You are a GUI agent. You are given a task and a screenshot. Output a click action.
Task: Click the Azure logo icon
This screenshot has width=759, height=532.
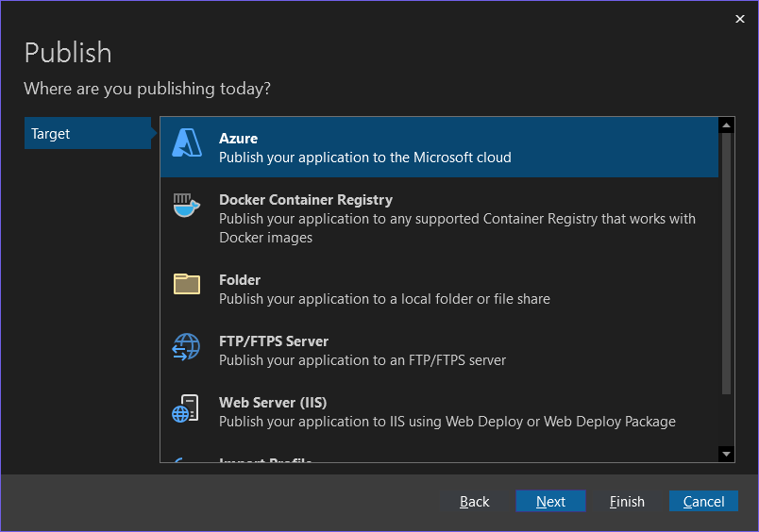pos(187,142)
